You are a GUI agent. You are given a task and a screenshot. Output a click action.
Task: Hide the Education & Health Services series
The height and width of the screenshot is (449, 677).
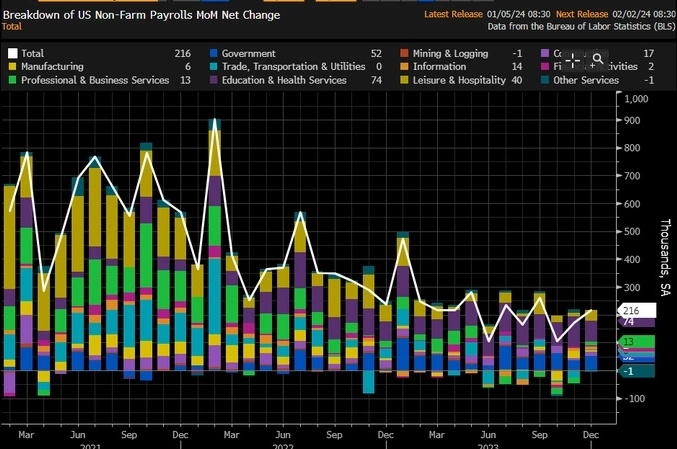click(284, 80)
